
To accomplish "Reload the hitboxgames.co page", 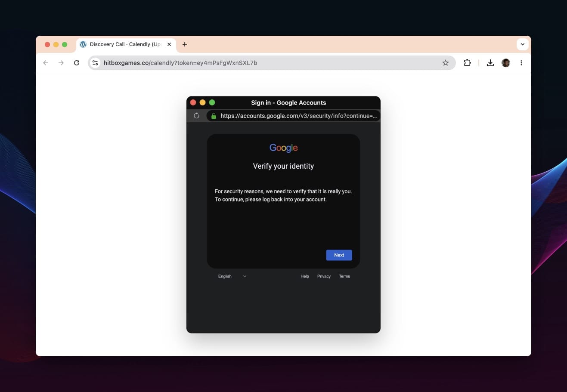I will coord(77,63).
